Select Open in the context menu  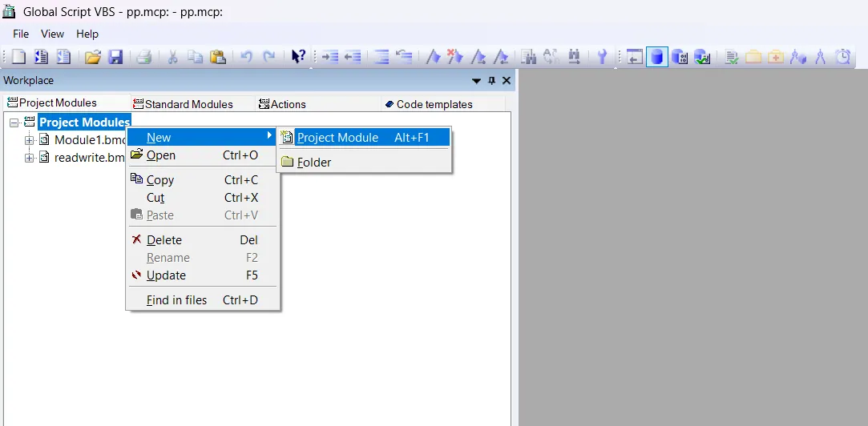coord(202,155)
